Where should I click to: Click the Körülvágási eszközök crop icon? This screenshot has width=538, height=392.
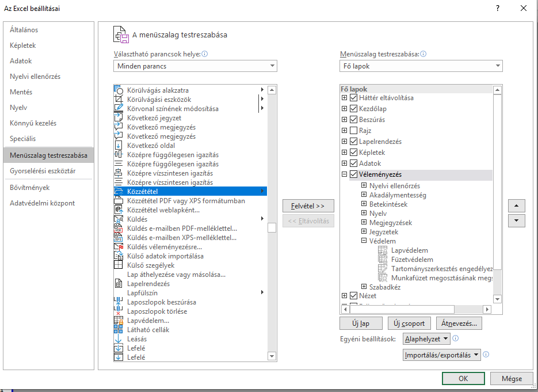119,99
